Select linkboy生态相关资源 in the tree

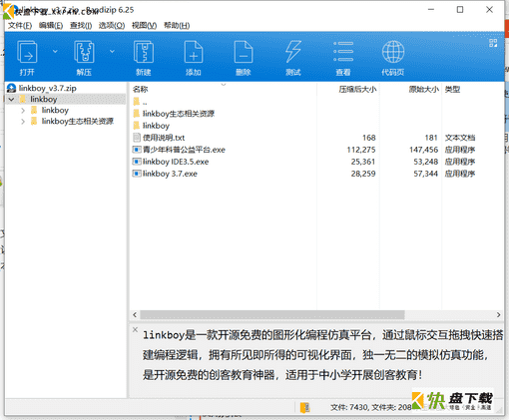click(x=77, y=121)
